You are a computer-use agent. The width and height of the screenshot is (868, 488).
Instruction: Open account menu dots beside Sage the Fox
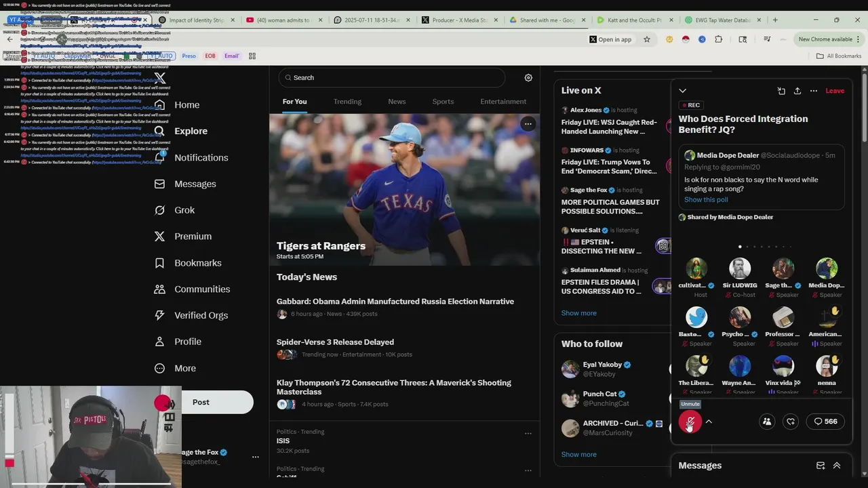coord(256,457)
